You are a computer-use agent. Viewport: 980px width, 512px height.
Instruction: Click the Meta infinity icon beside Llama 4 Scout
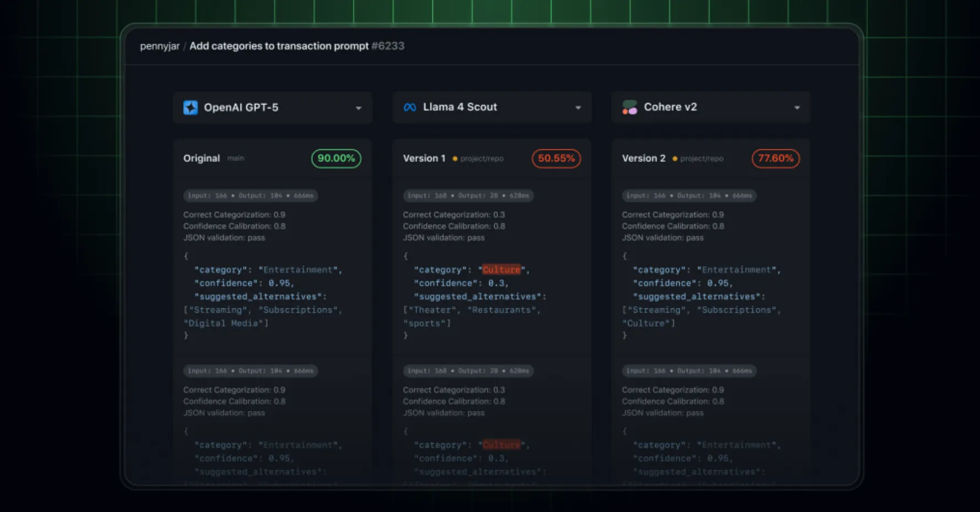coord(409,107)
